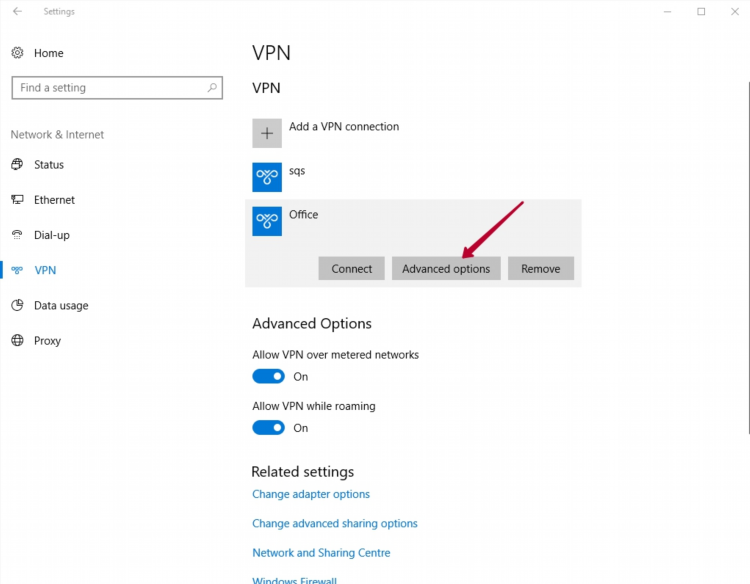This screenshot has width=750, height=584.
Task: Open the Dial-up page
Action: [x=52, y=235]
